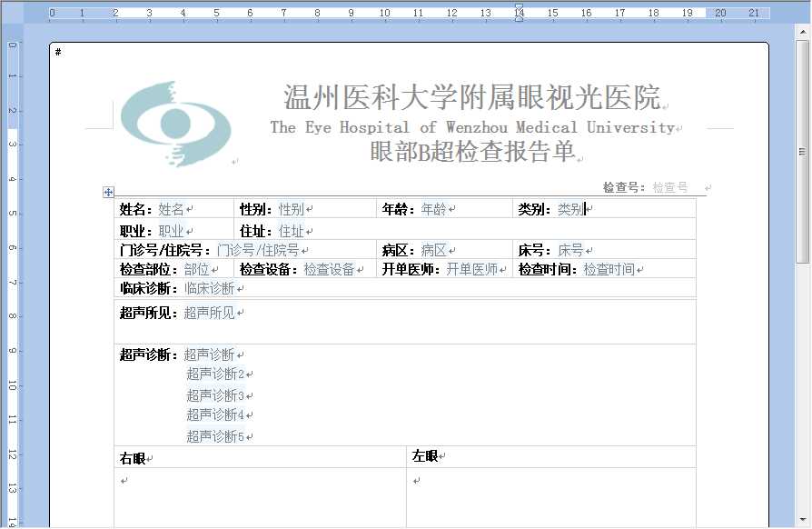Click the number 10 on horizontal ruler
The image size is (812, 529).
pos(384,13)
